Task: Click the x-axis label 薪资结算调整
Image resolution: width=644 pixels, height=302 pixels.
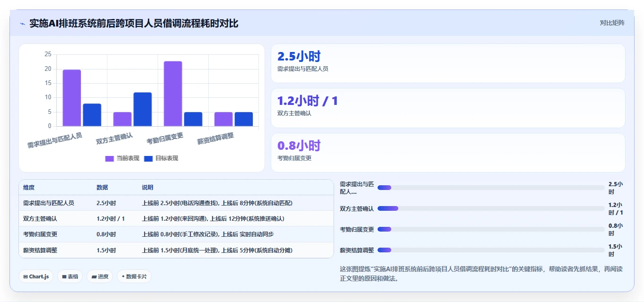Action: click(215, 138)
